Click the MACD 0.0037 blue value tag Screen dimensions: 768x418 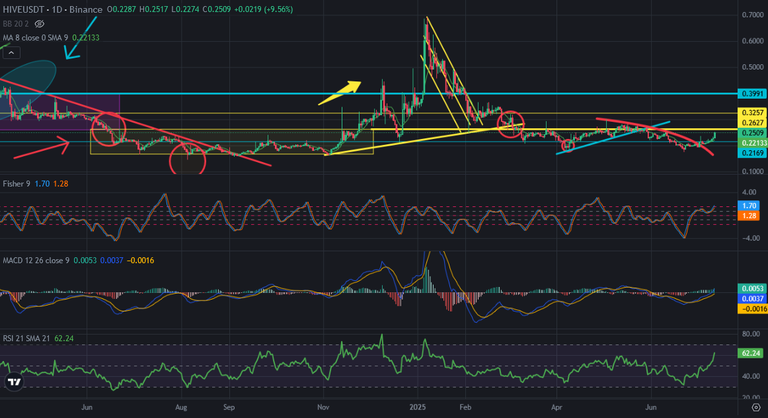click(752, 298)
